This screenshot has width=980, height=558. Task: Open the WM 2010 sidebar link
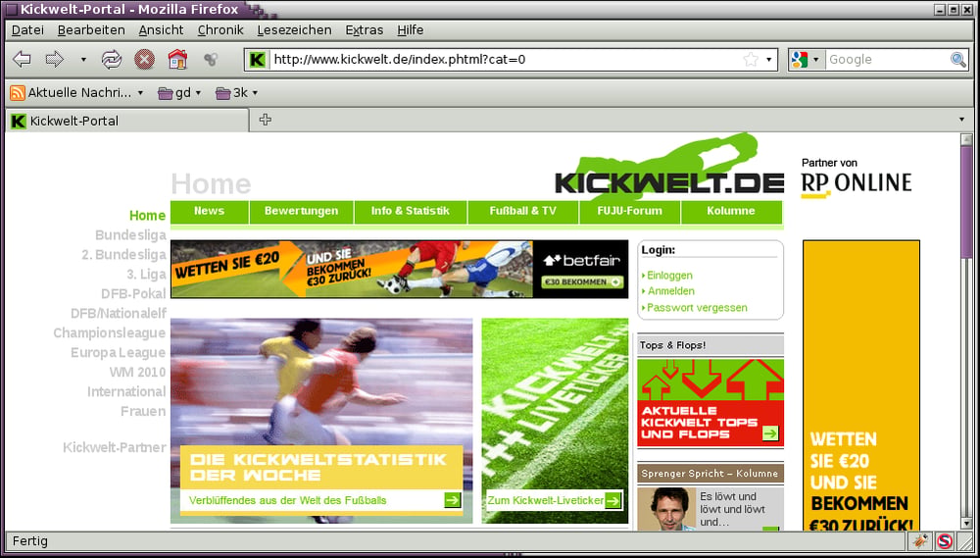[137, 373]
